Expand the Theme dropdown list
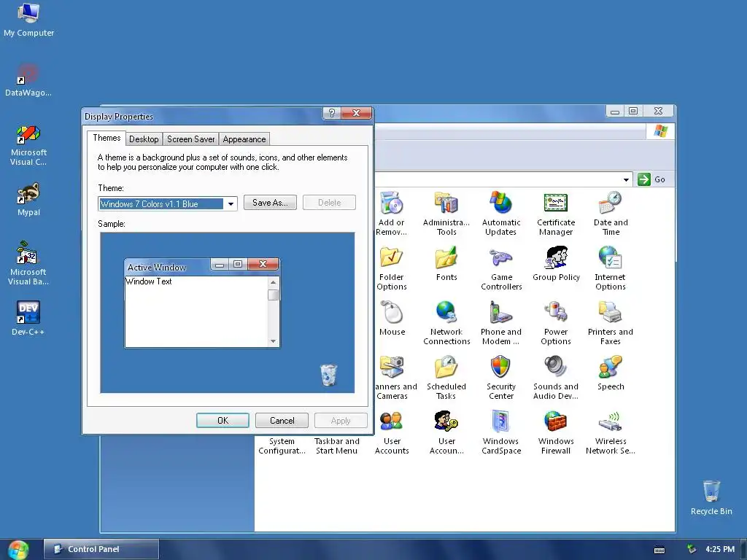Screen dimensions: 747x560 pyautogui.click(x=231, y=204)
